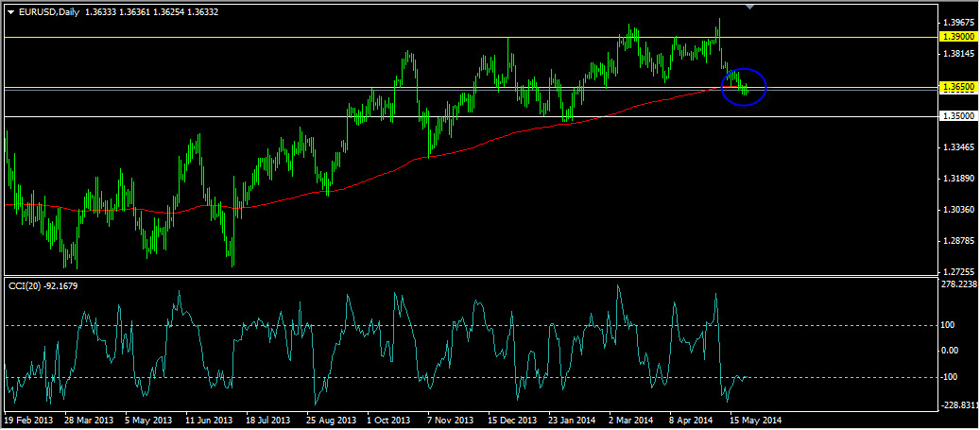
Task: Select the yellow 1.39000 price label
Action: [958, 38]
